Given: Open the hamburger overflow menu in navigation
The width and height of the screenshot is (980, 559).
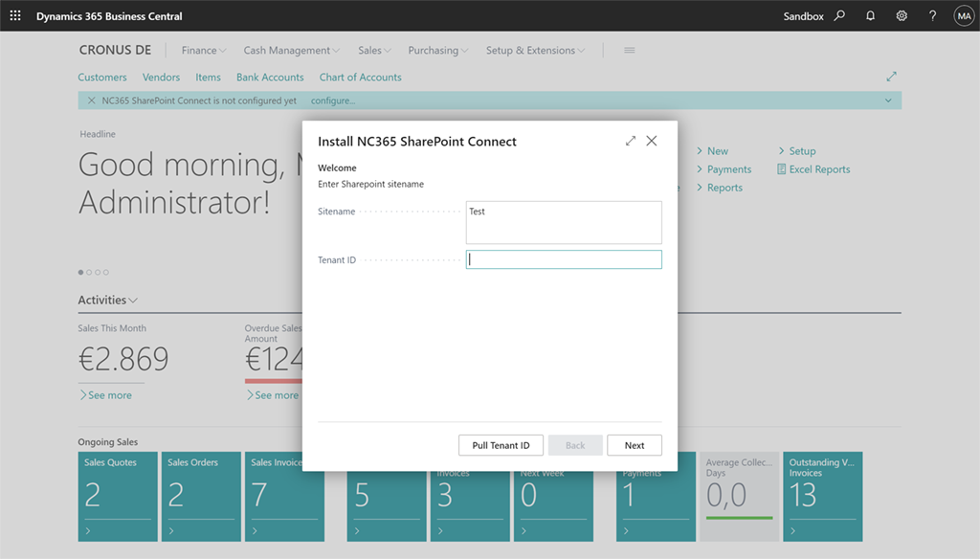Looking at the screenshot, I should (x=630, y=50).
